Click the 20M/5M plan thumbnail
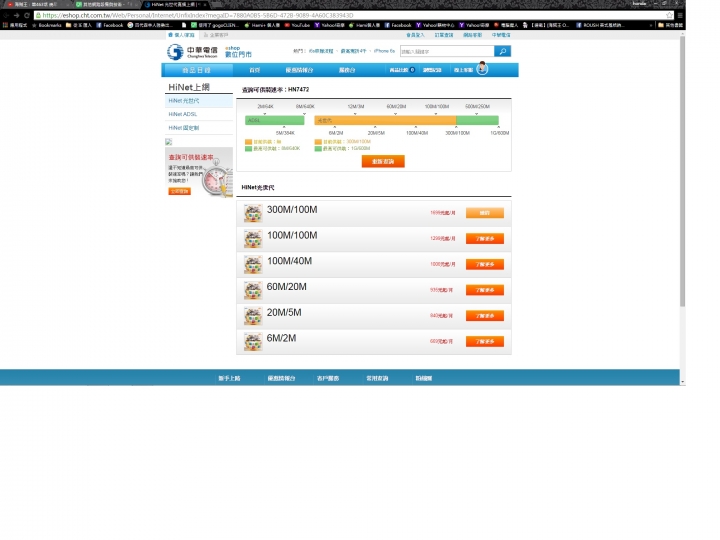The height and width of the screenshot is (540, 720). 253,316
